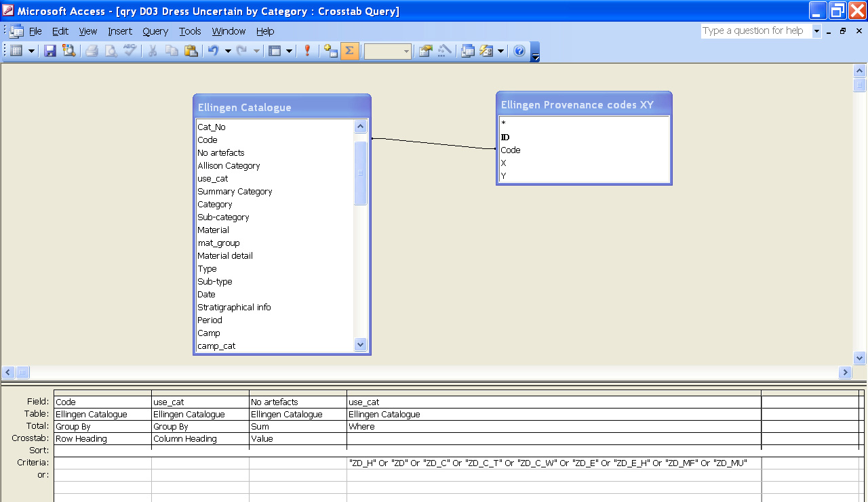Image resolution: width=868 pixels, height=502 pixels.
Task: Restore the inner query window
Action: tap(843, 31)
